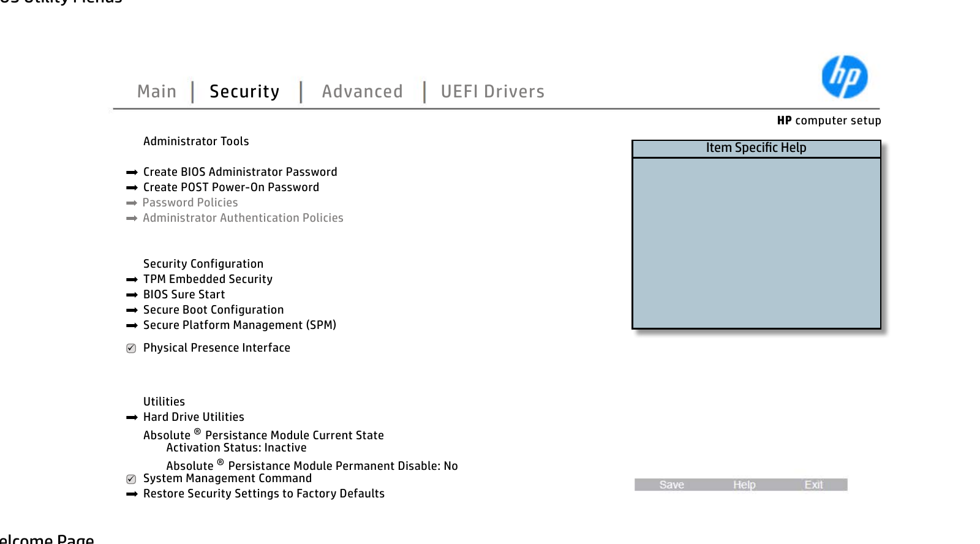
Task: Click the HP logo icon
Action: pos(845,77)
